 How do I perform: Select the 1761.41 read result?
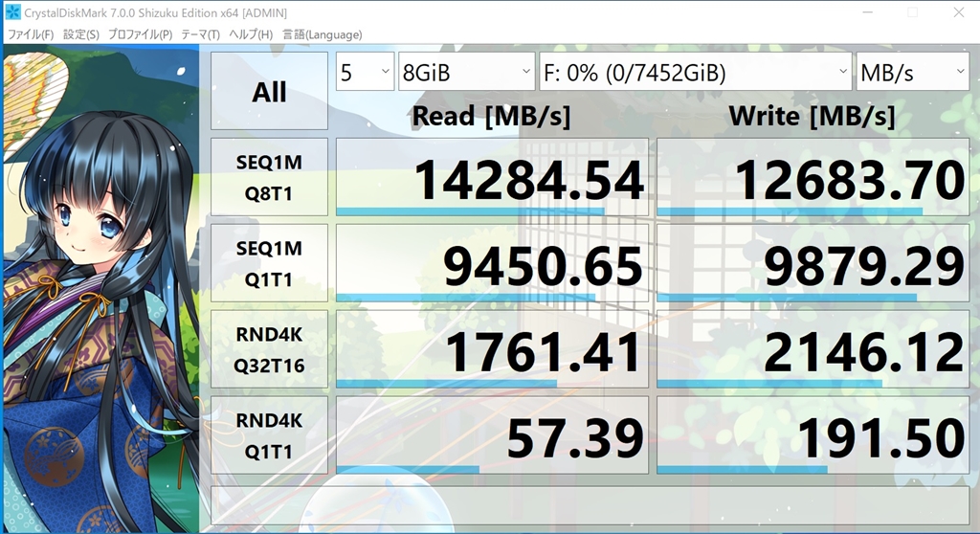click(x=493, y=349)
